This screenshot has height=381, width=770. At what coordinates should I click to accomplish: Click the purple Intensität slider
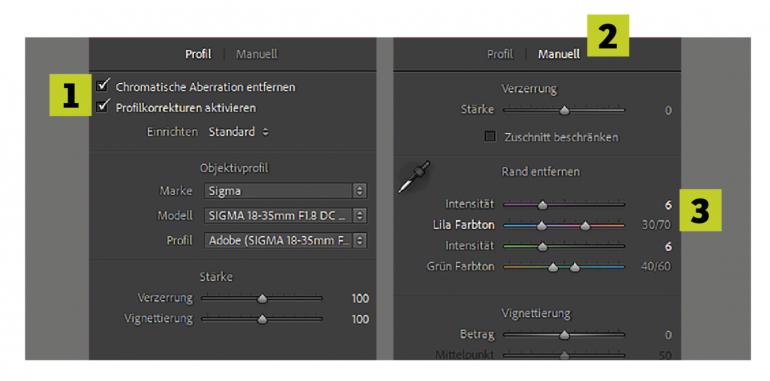(564, 205)
